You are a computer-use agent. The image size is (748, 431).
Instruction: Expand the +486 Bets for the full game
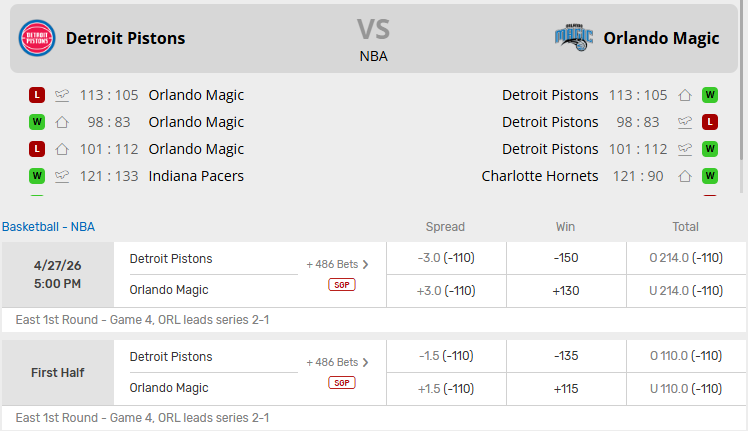[x=338, y=265]
